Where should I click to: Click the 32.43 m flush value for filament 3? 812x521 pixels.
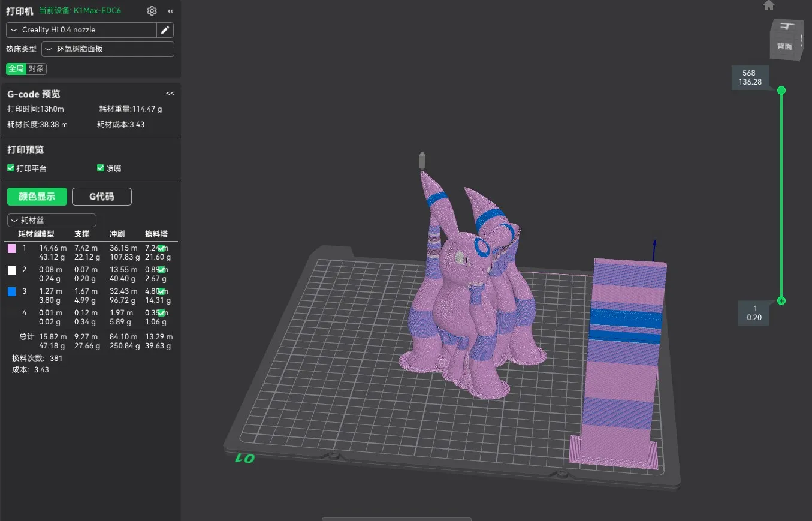[123, 291]
